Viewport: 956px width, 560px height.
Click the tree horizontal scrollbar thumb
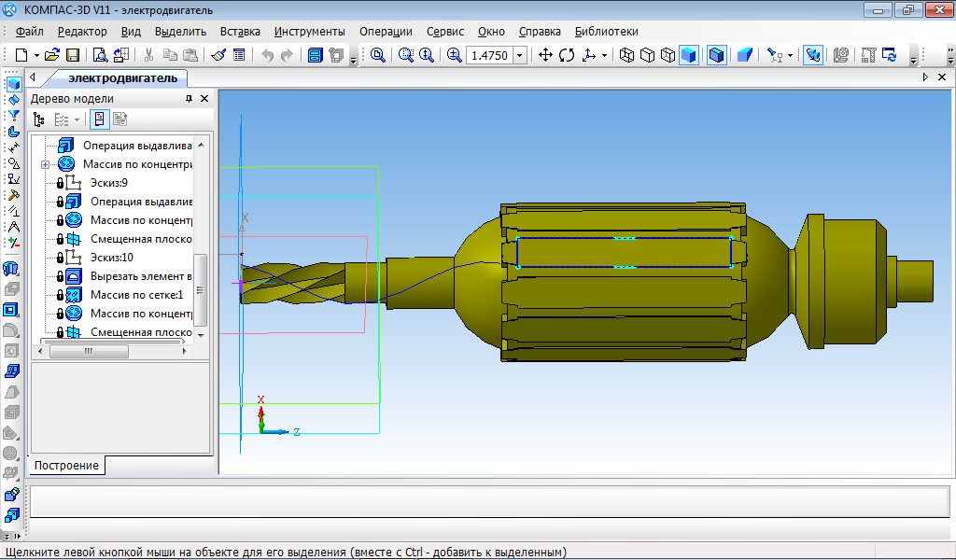click(89, 352)
